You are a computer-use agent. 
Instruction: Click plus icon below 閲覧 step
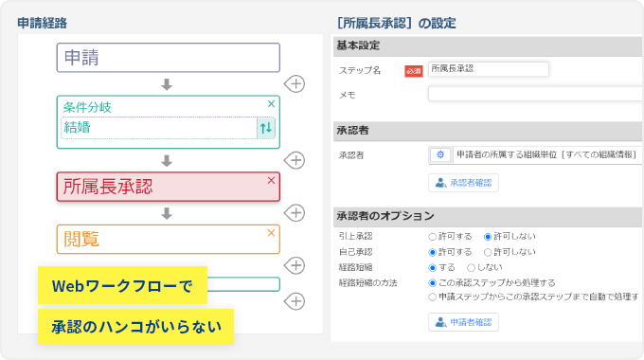coord(295,265)
